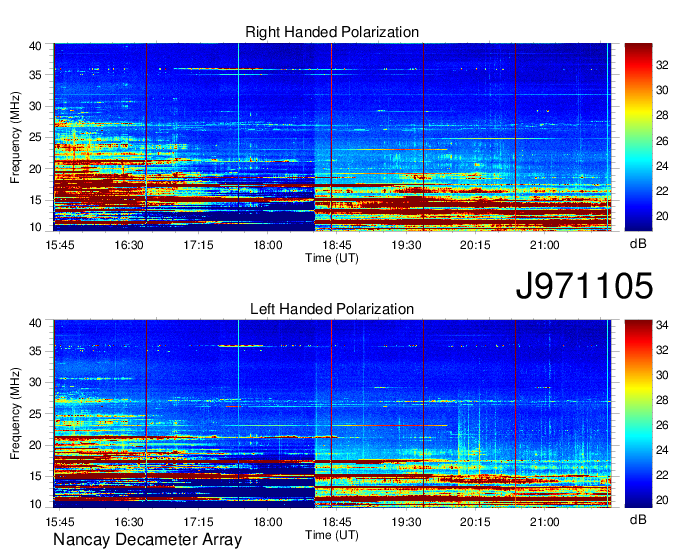Click the 18:45 time tick on Left Handed plot

click(x=337, y=522)
